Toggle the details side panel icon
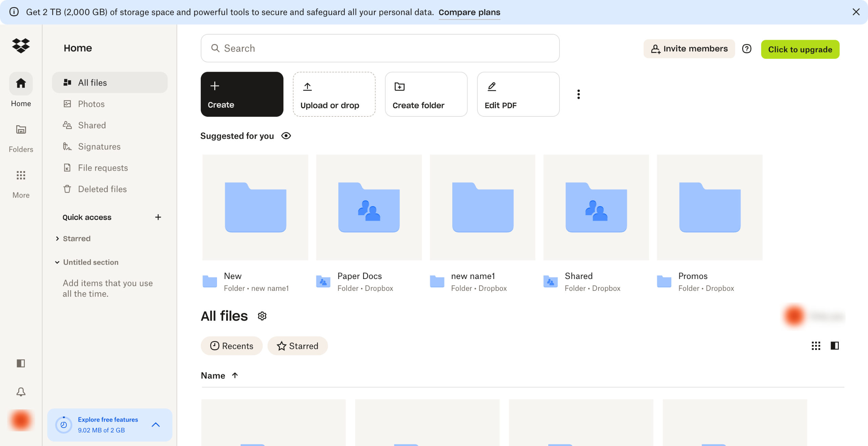The width and height of the screenshot is (868, 446). 834,346
